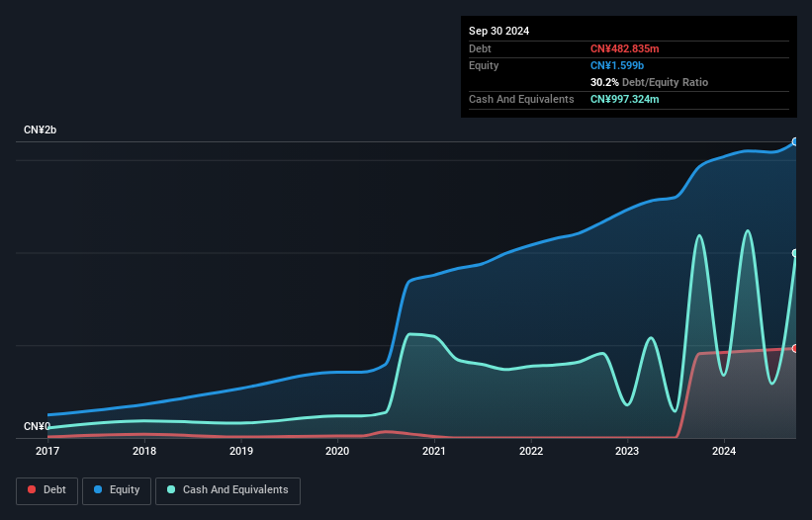Click the Equity row label in tooltip
Viewport: 812px width, 520px height.
pyautogui.click(x=484, y=65)
